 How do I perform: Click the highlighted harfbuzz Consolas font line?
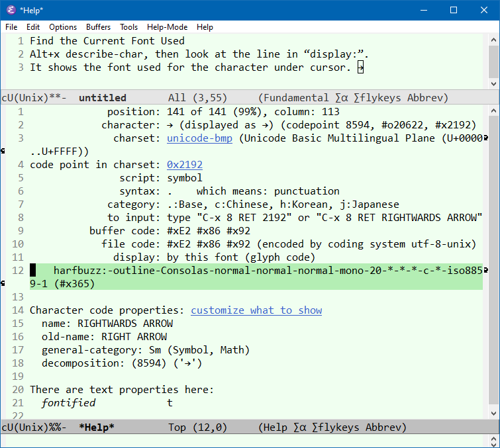point(256,277)
